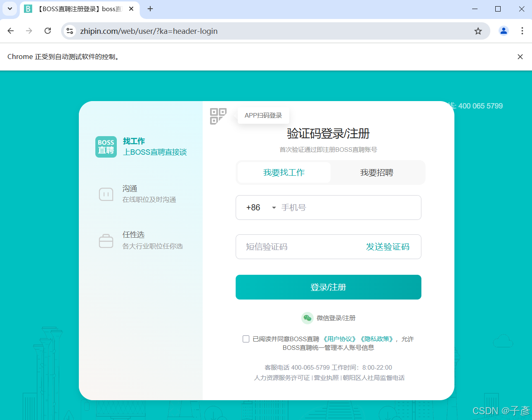532x420 pixels.
Task: Reload the zhipin.com page
Action: [48, 31]
